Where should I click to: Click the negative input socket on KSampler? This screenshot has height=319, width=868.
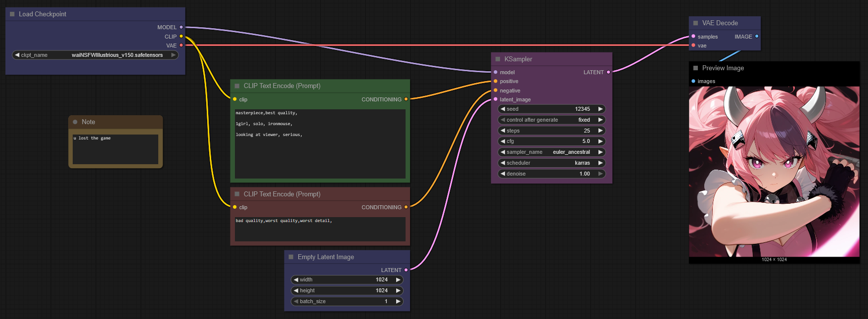pos(496,91)
